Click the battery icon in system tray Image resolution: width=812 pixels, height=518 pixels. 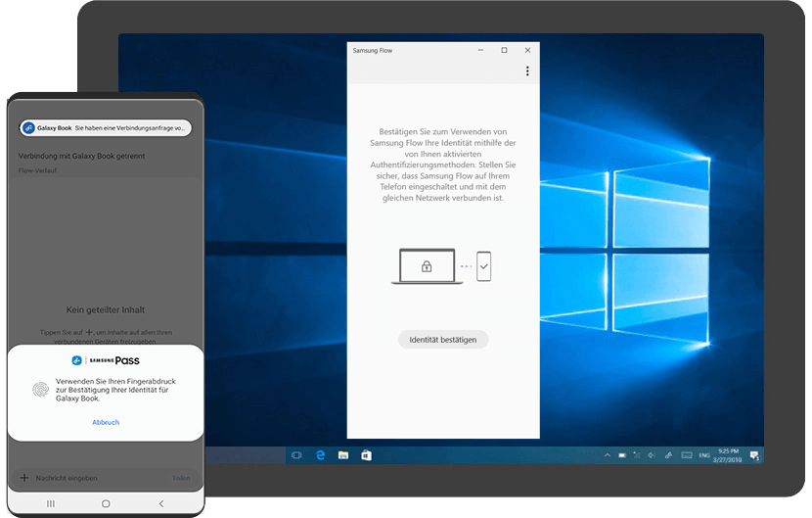pyautogui.click(x=622, y=455)
